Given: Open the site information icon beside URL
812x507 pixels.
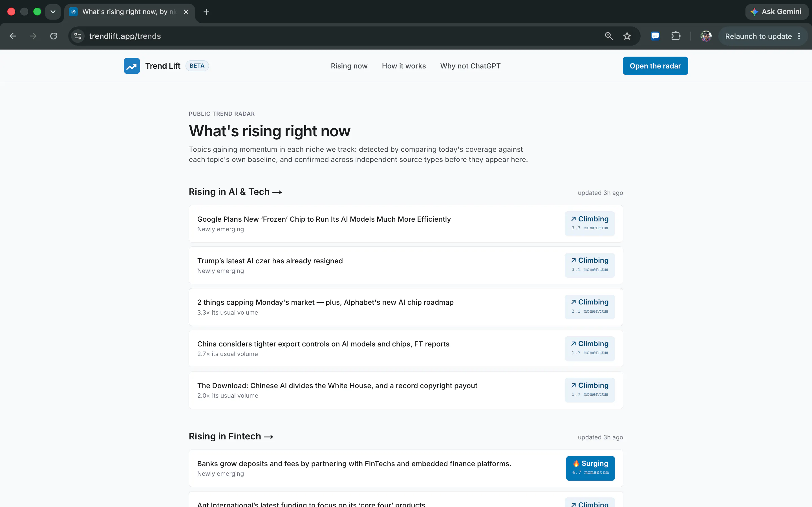Looking at the screenshot, I should pyautogui.click(x=78, y=36).
